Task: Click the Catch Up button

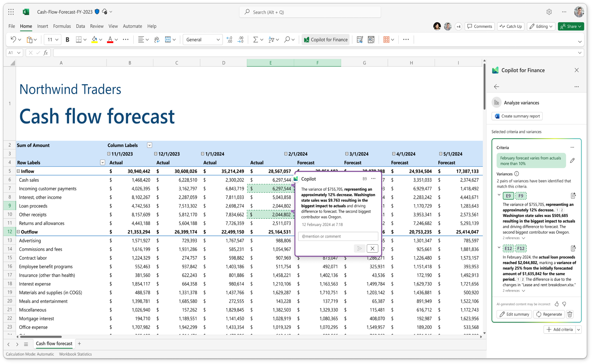Action: (x=511, y=26)
